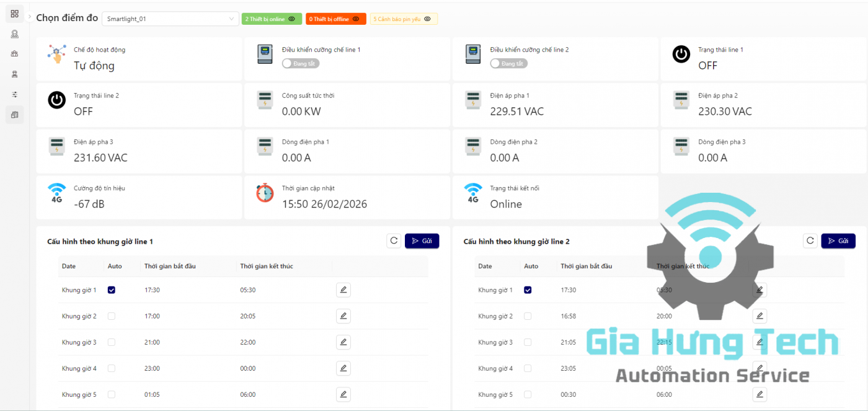Click refresh icon for line 1 schedule
Image resolution: width=868 pixels, height=411 pixels.
[393, 241]
